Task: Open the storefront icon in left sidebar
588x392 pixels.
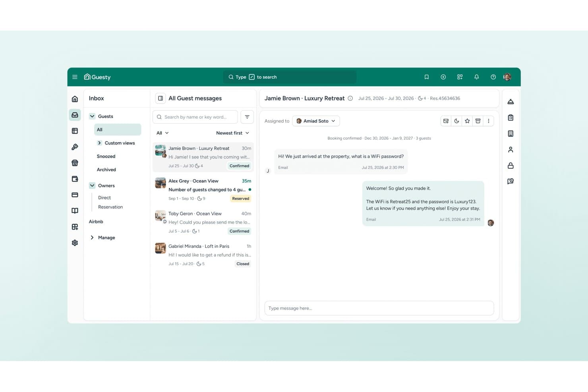Action: click(75, 163)
